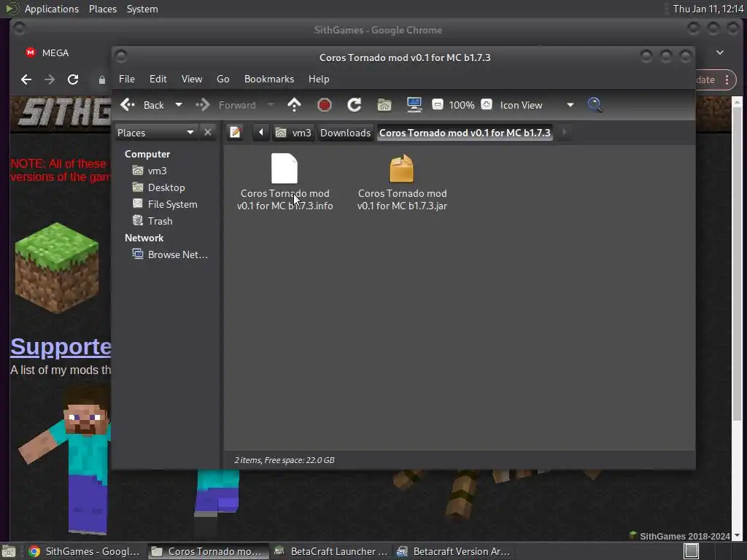
Task: Click the grass block image in Chrome
Action: (57, 268)
